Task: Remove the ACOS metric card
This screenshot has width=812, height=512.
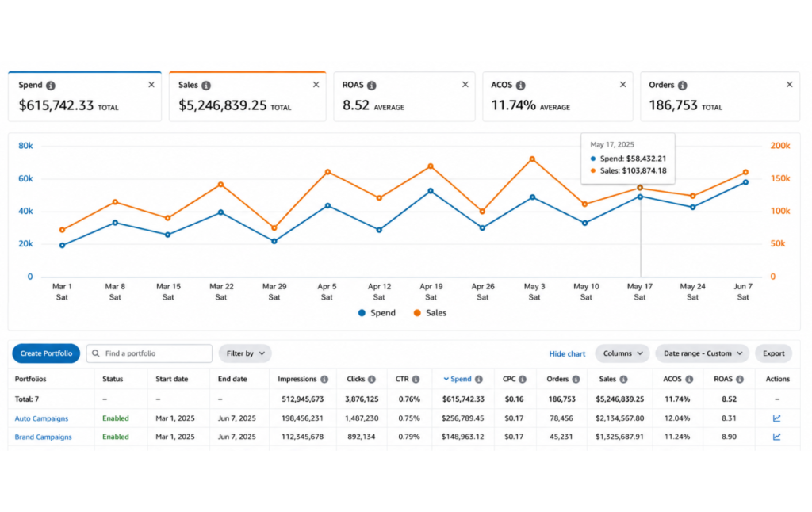Action: (623, 84)
